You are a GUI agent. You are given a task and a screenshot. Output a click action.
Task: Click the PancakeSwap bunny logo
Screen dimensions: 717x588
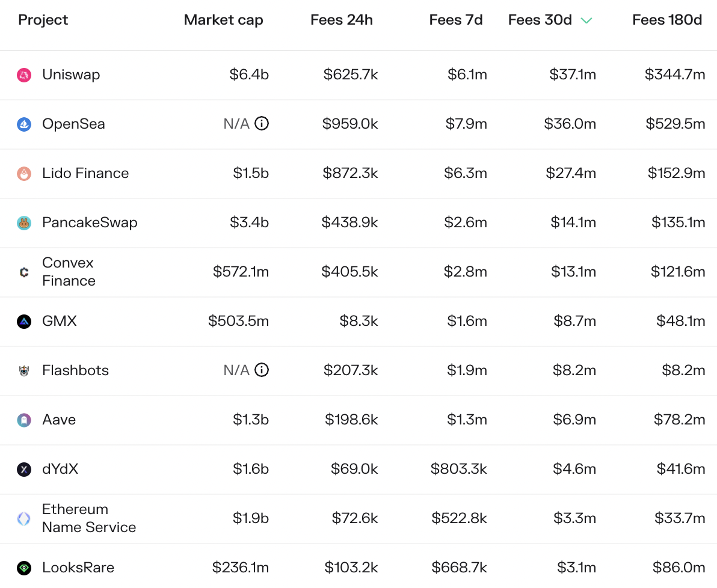pos(24,222)
